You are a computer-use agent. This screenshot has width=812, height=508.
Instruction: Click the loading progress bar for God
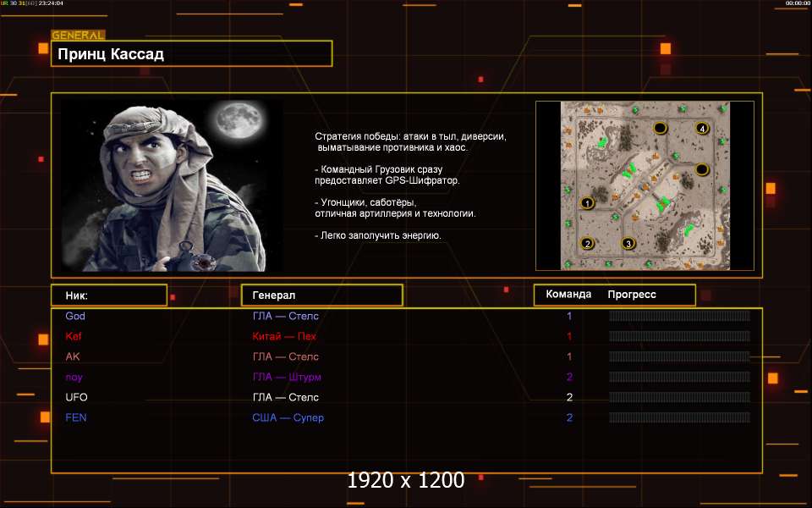pos(679,317)
